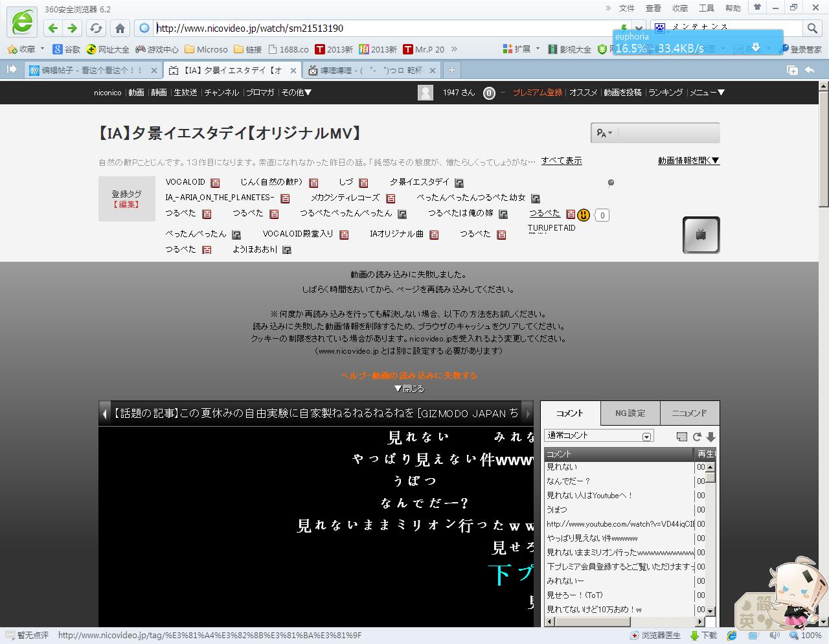Click the comment panel down-arrow icon
This screenshot has width=829, height=644.
(710, 437)
